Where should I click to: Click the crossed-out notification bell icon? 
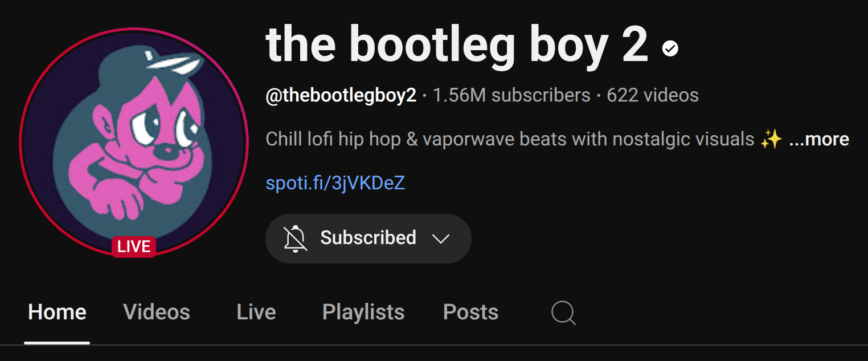coord(296,238)
